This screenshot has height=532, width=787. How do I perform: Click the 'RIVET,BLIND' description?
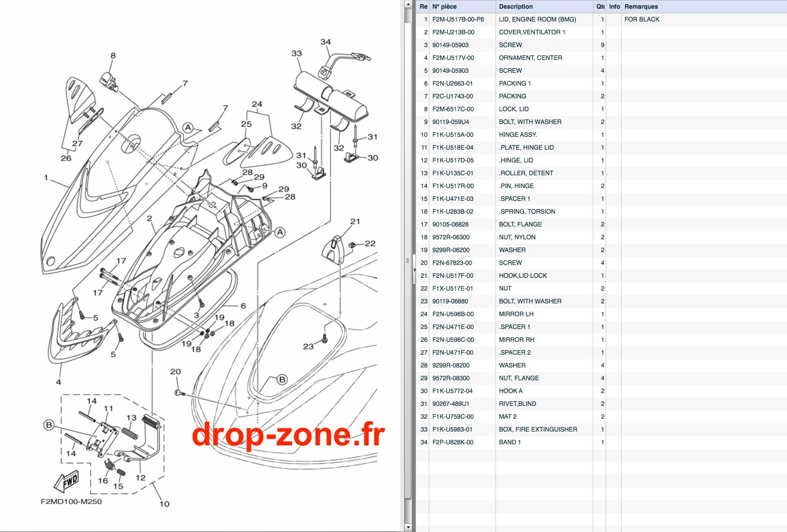click(x=517, y=404)
